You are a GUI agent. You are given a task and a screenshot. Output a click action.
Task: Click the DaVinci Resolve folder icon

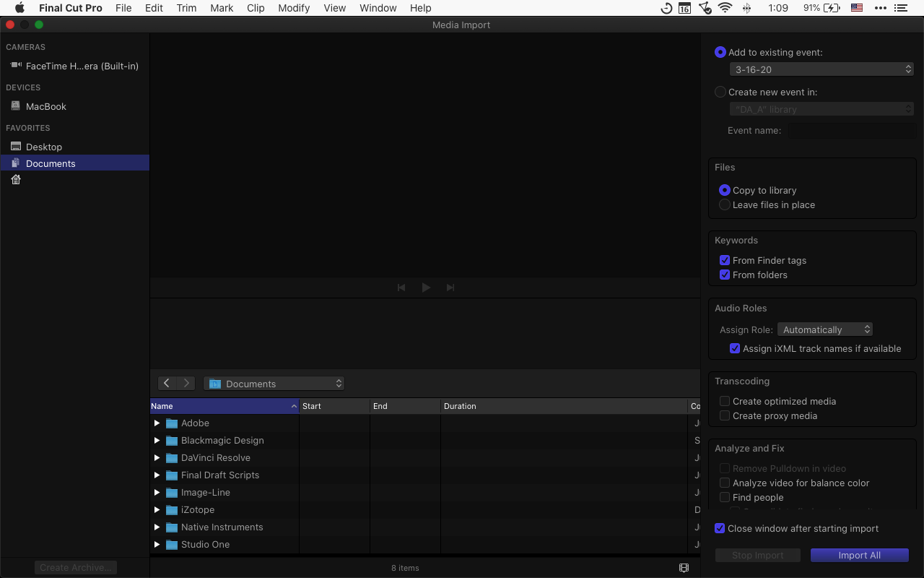coord(172,458)
